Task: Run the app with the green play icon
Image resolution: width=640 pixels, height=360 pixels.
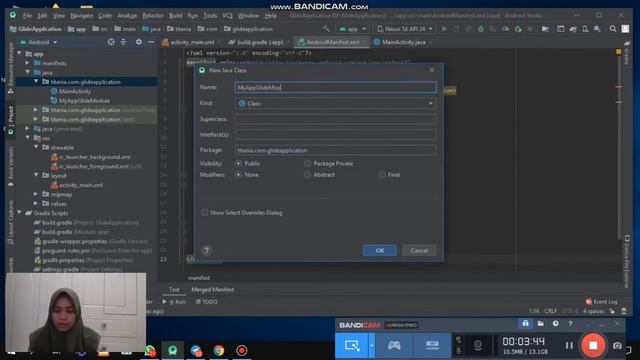Action: [444, 29]
